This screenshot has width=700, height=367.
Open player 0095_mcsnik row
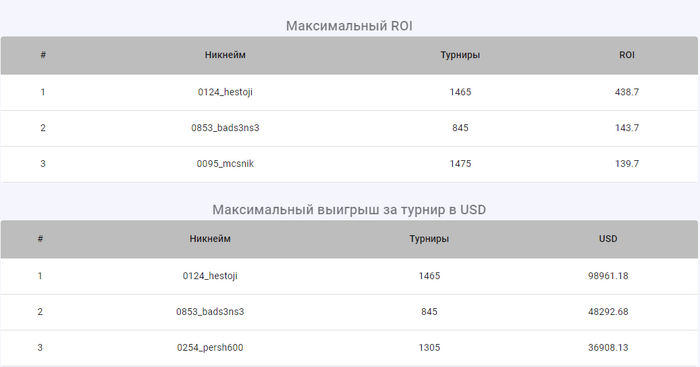pos(349,164)
